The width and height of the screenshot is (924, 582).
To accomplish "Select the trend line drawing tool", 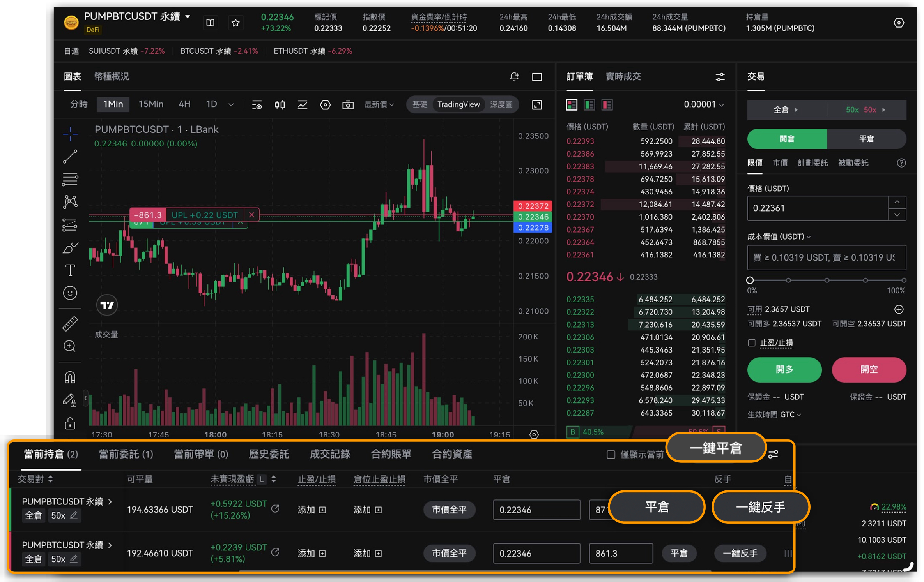I will [70, 157].
